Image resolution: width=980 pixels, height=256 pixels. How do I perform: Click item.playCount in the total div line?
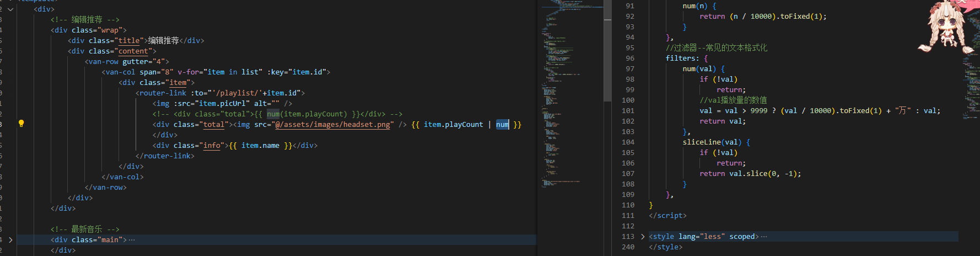453,124
